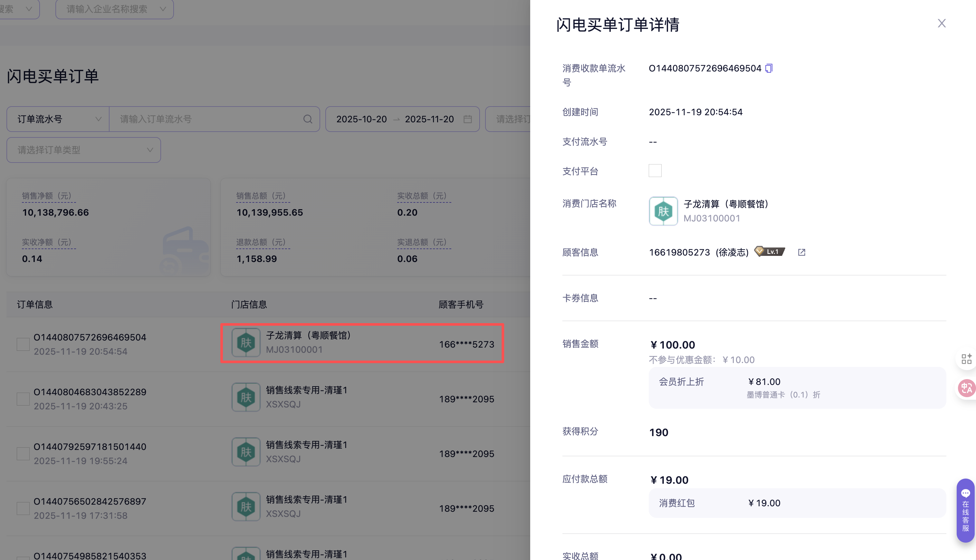Click the 子龙清算 store logo in detail panel

click(663, 211)
